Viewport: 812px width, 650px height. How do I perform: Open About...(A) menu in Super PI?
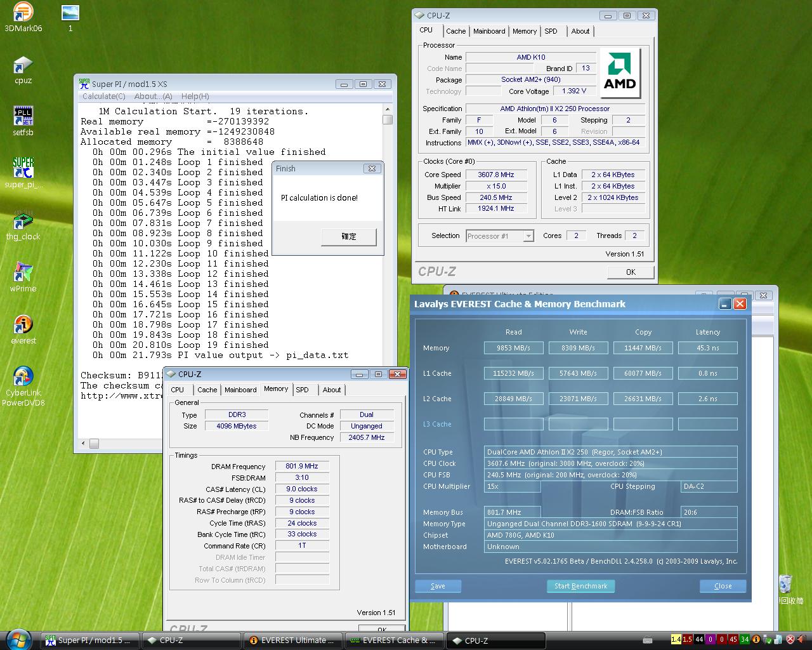coord(153,96)
